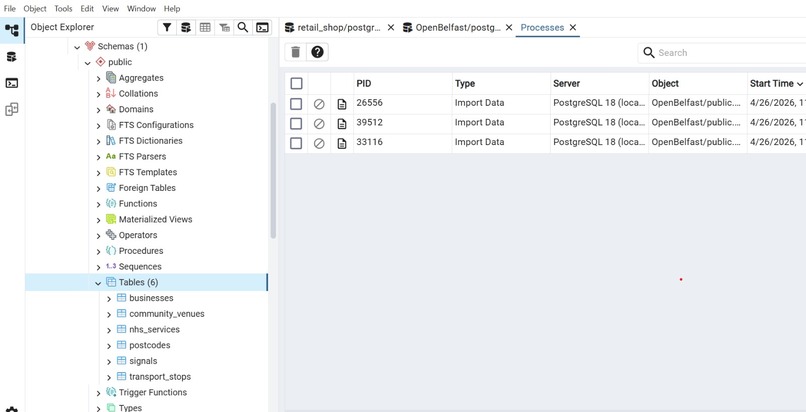Viewport: 806px width, 412px height.
Task: View log details for PID 39512
Action: (x=342, y=124)
